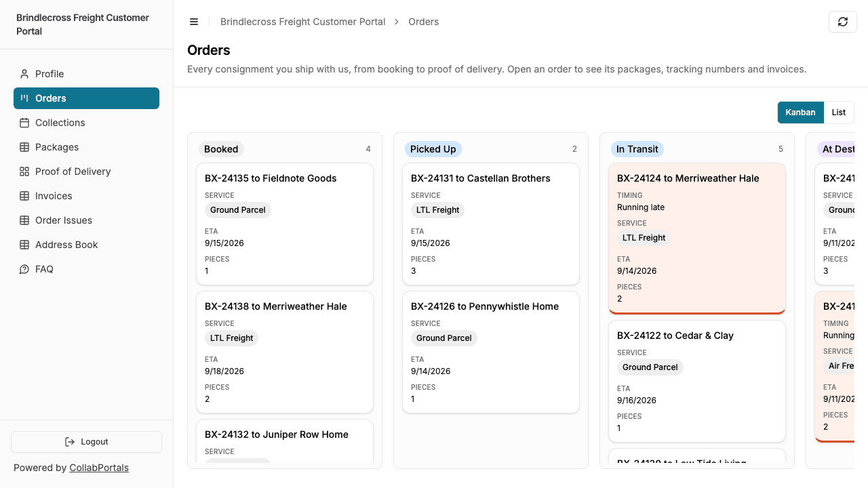Viewport: 868px width, 488px height.
Task: Click the Booked count 4
Action: 368,149
